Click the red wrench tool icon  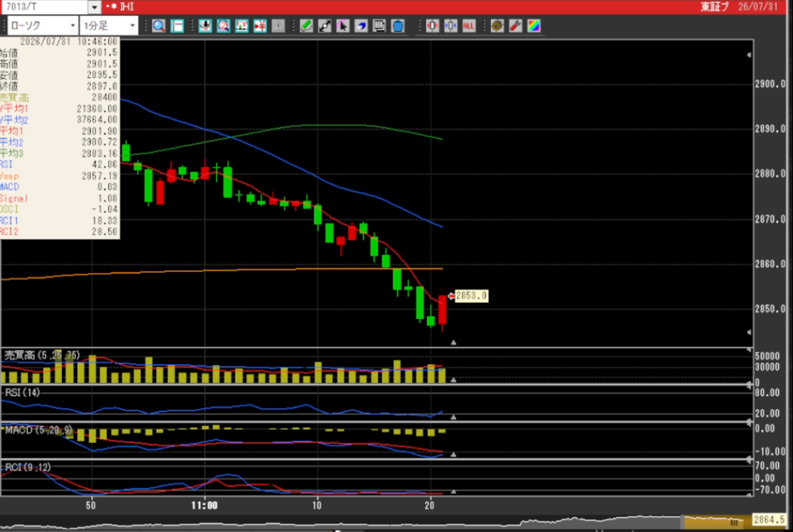[x=515, y=26]
